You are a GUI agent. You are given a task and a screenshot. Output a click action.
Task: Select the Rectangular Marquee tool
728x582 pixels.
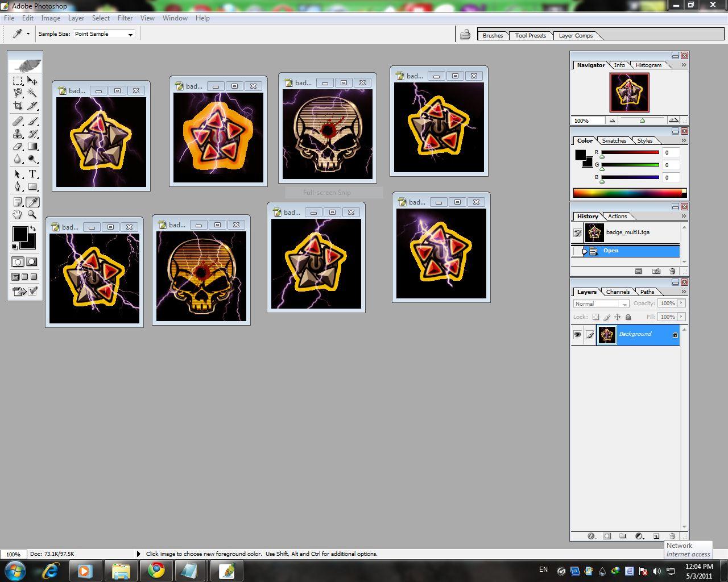pos(18,81)
